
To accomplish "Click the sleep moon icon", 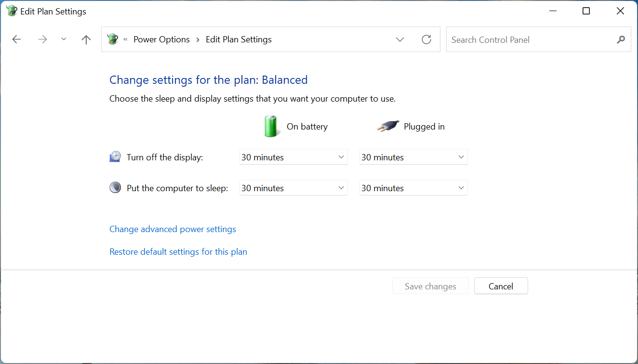I will click(115, 188).
